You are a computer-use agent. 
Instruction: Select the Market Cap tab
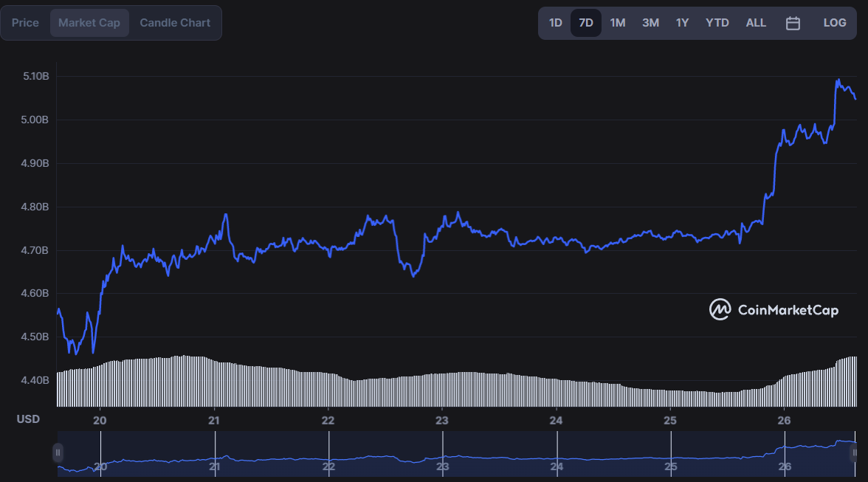pos(89,23)
